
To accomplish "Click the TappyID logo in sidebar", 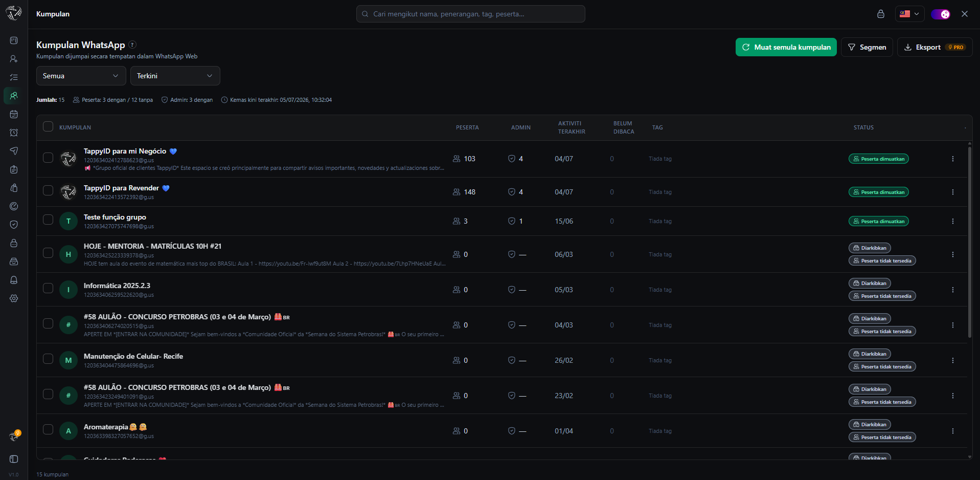I will 14,13.
